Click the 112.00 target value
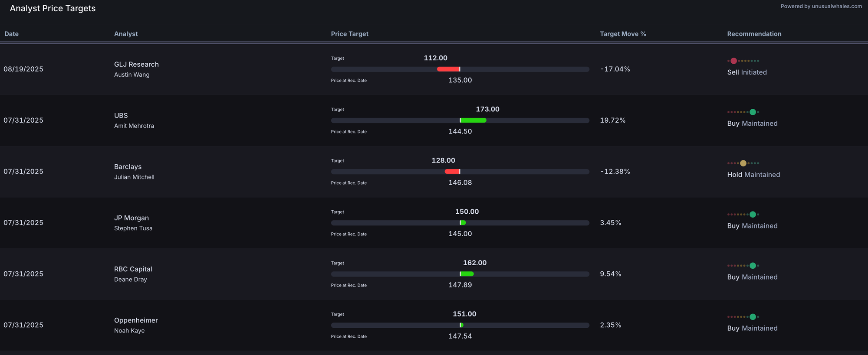 [435, 58]
